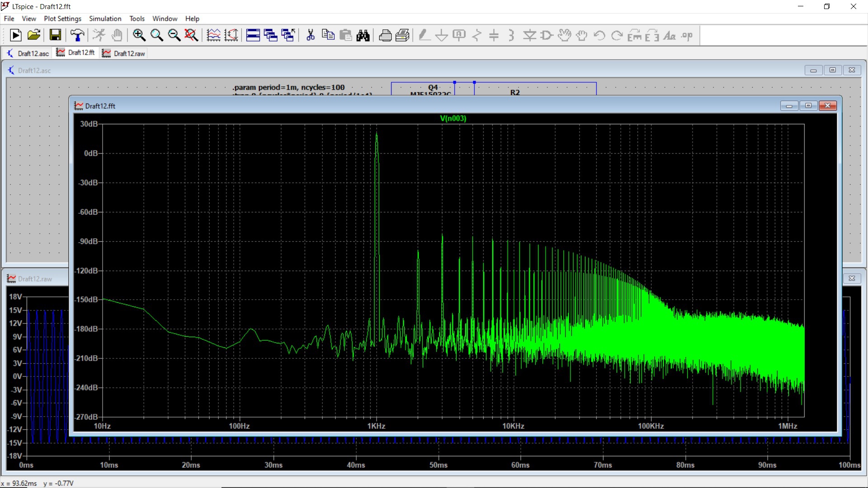Click the Draft12.raw window title bar
Viewport: 868px width, 488px height.
pyautogui.click(x=36, y=279)
